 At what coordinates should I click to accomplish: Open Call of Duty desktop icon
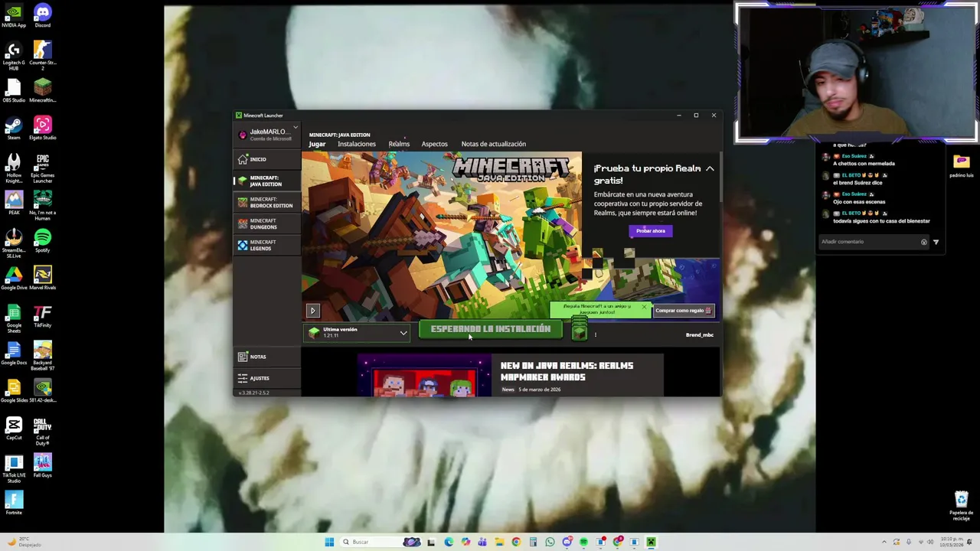click(42, 431)
